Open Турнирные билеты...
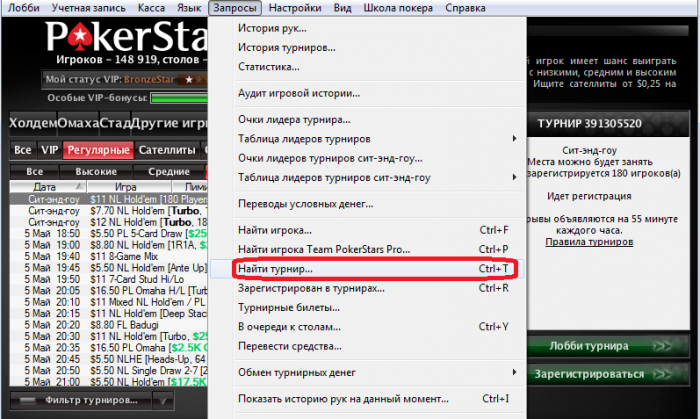700x419 pixels. pyautogui.click(x=367, y=307)
